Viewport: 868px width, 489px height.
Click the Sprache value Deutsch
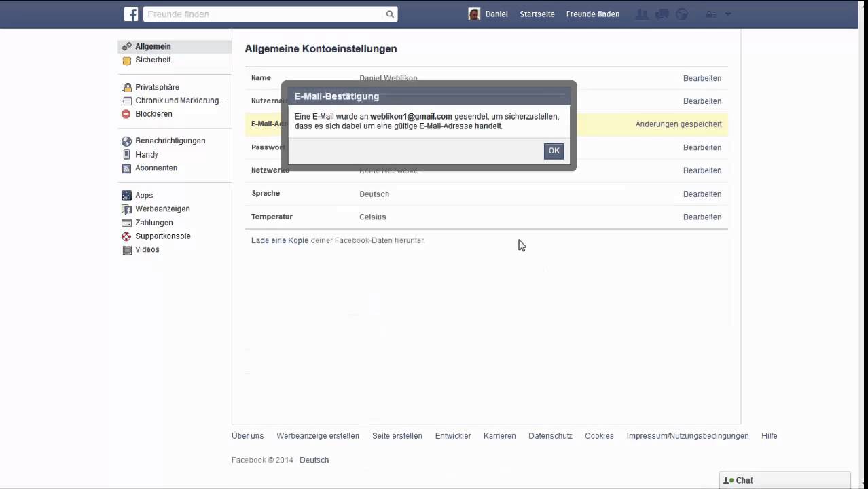point(374,194)
